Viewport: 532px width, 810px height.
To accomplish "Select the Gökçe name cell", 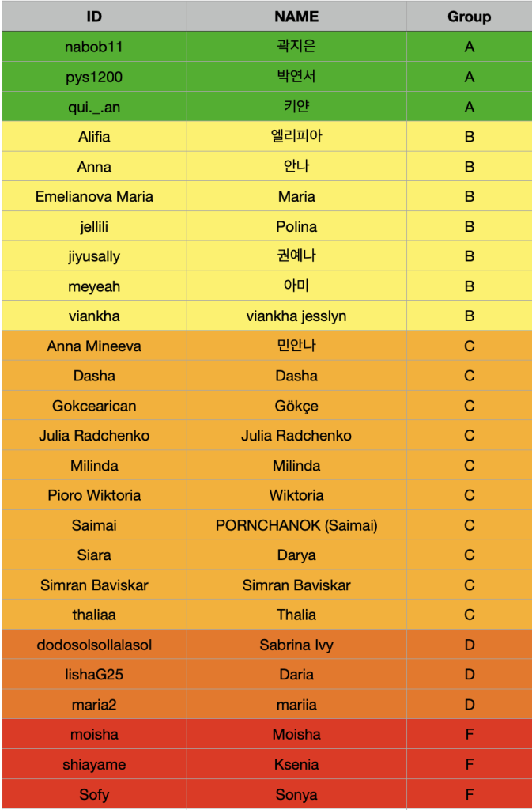I will (296, 406).
